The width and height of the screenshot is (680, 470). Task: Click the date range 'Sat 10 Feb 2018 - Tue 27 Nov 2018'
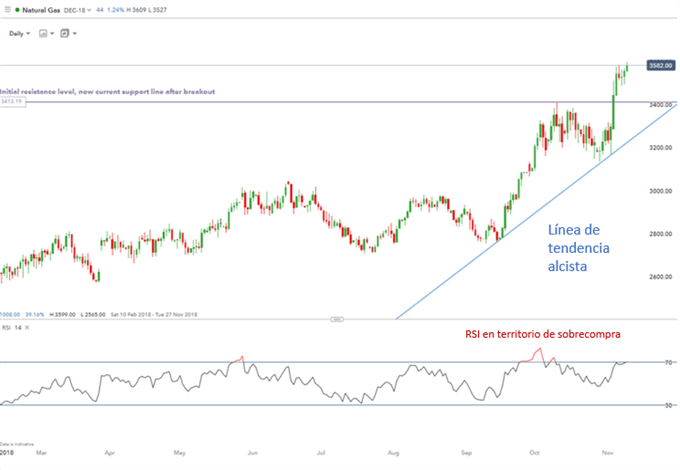click(x=154, y=314)
